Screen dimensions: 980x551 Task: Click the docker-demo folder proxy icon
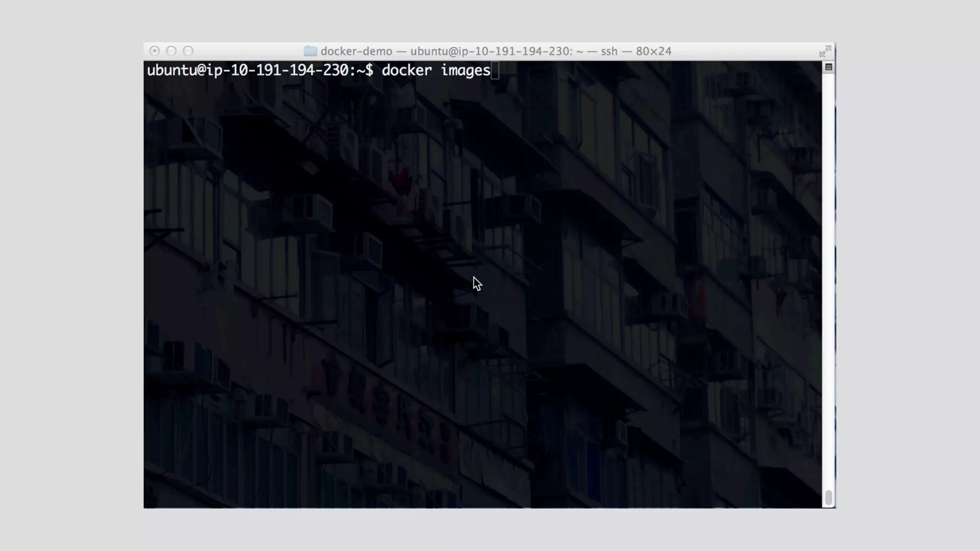point(310,51)
